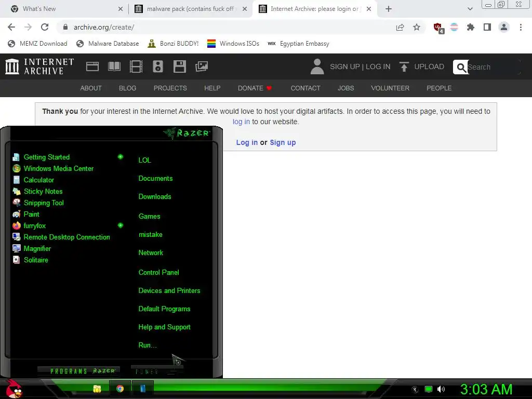Open the Internet Archive audio speaker icon
This screenshot has height=399, width=532.
[x=158, y=66]
